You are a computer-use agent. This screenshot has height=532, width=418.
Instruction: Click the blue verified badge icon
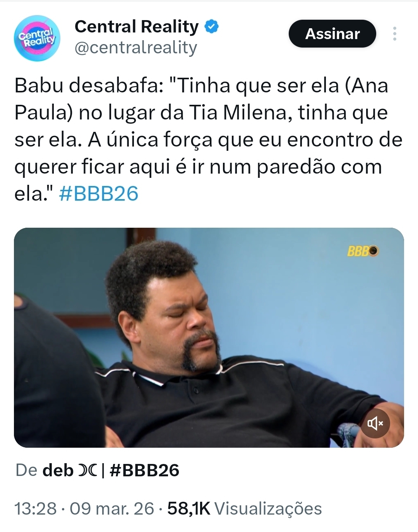coord(212,27)
